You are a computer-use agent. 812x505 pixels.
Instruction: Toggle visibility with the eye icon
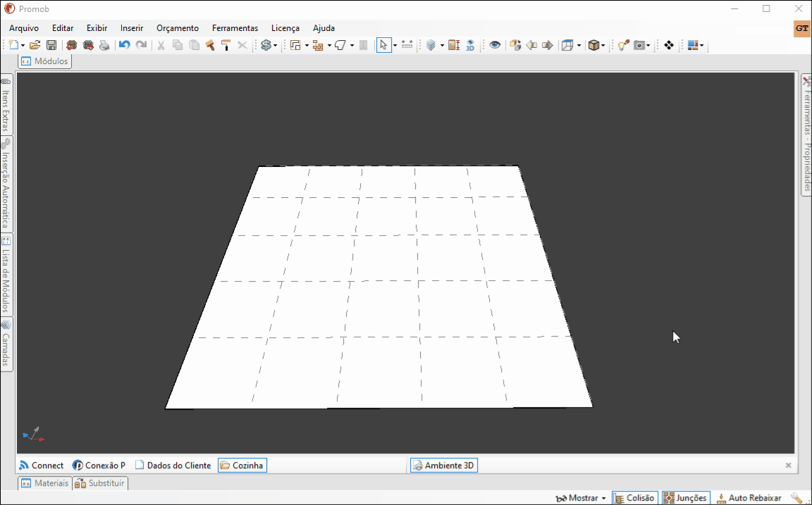495,45
